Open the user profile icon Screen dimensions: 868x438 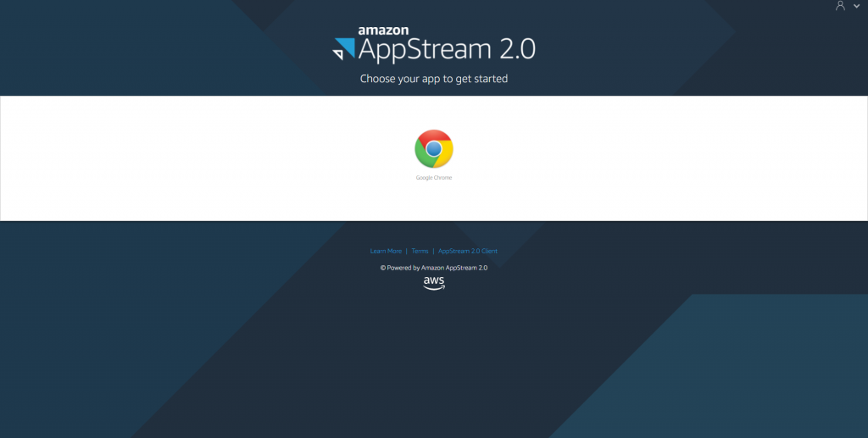tap(840, 6)
